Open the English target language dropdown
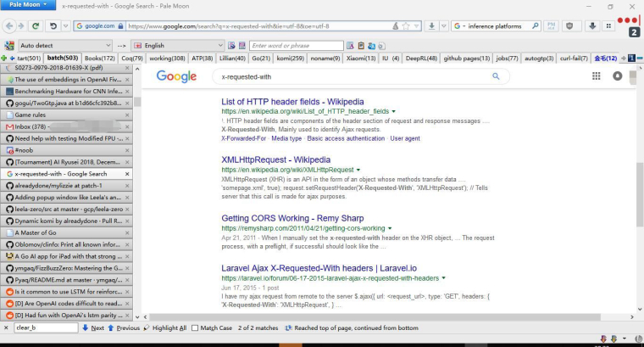644x347 pixels. pyautogui.click(x=178, y=45)
